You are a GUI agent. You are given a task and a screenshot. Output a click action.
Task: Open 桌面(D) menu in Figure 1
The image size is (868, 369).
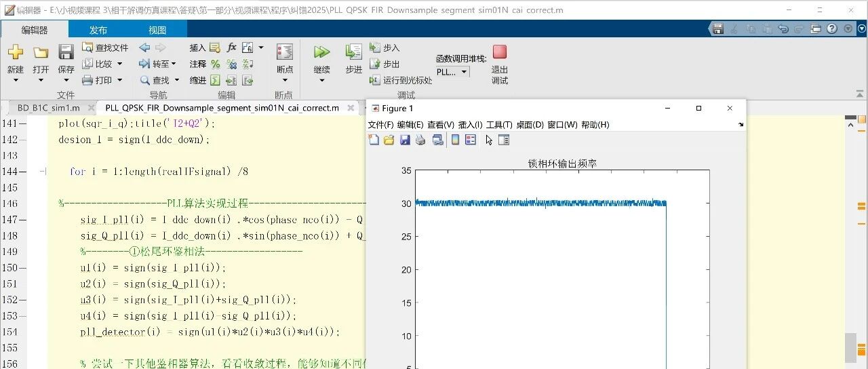tap(530, 125)
